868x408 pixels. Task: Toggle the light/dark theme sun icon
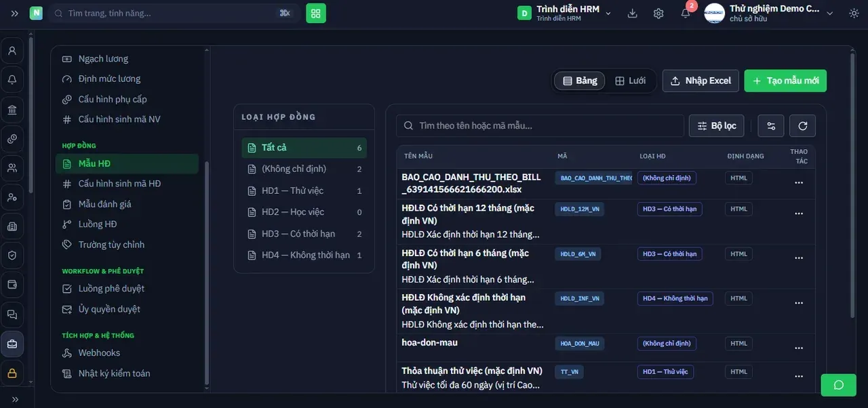point(853,13)
